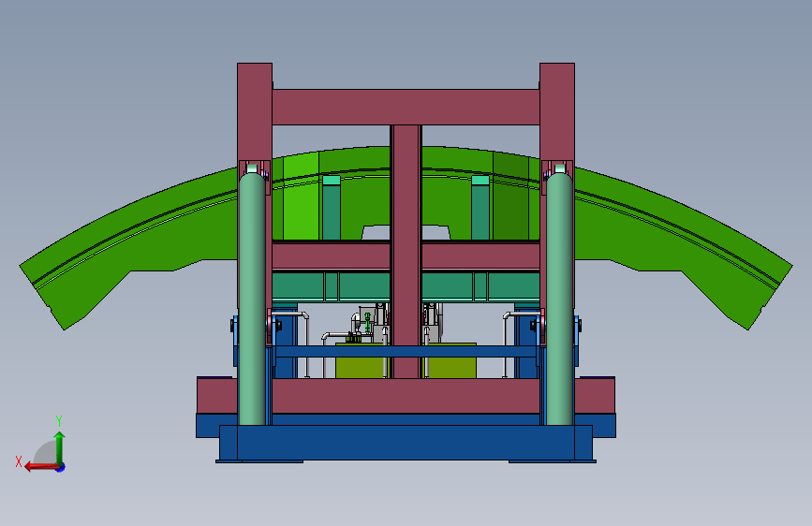Viewport: 812px width, 526px height.
Task: Select the right teal rib inside the arch
Action: (x=480, y=208)
